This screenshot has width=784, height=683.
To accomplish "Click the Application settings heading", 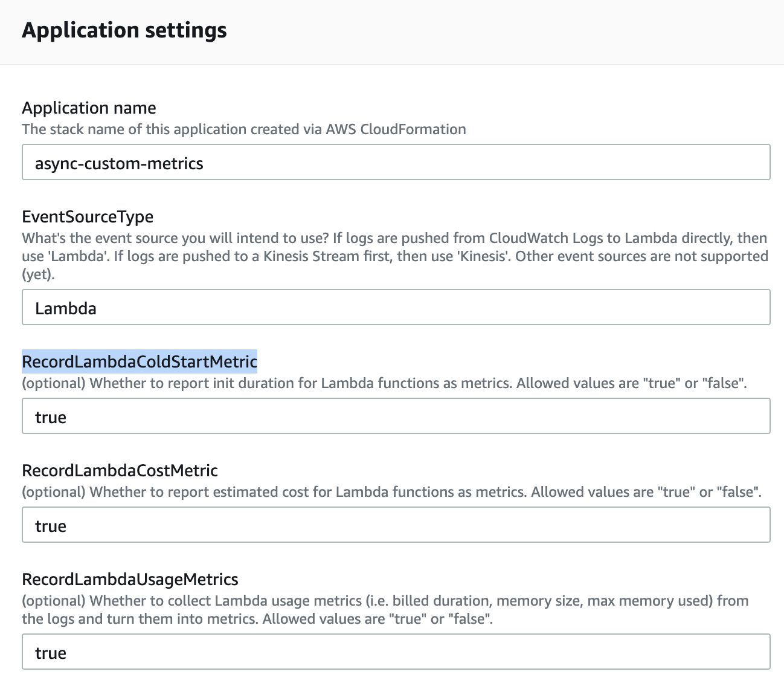I will pyautogui.click(x=124, y=30).
